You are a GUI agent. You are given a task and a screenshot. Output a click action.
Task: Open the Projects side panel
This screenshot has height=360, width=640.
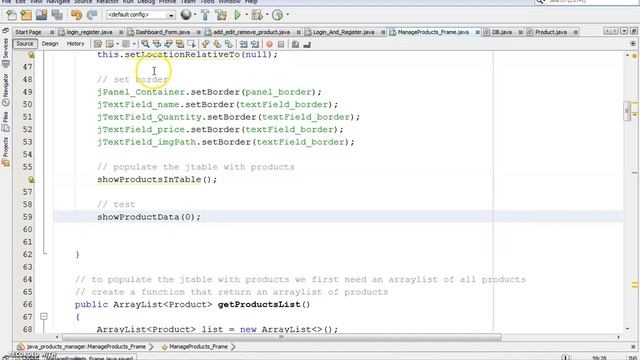click(x=6, y=151)
